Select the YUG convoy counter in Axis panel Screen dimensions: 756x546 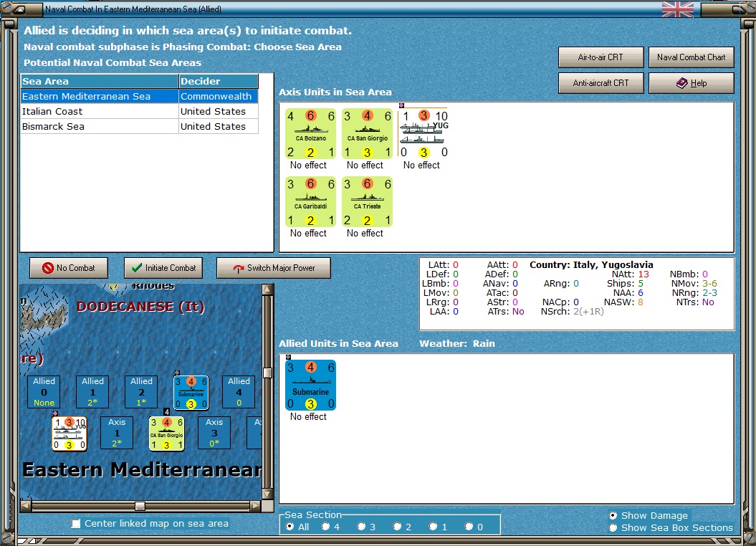(424, 133)
